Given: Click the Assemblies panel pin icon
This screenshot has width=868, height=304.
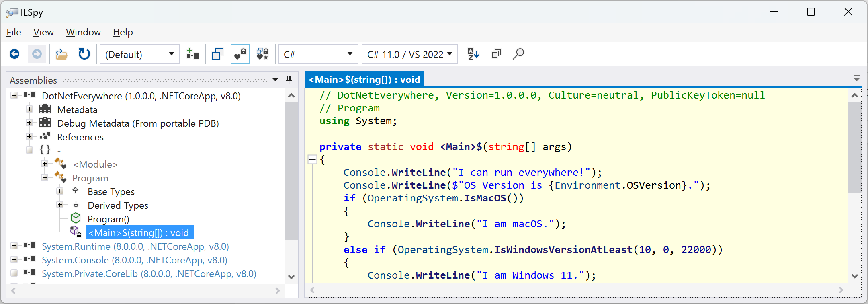Looking at the screenshot, I should [289, 80].
